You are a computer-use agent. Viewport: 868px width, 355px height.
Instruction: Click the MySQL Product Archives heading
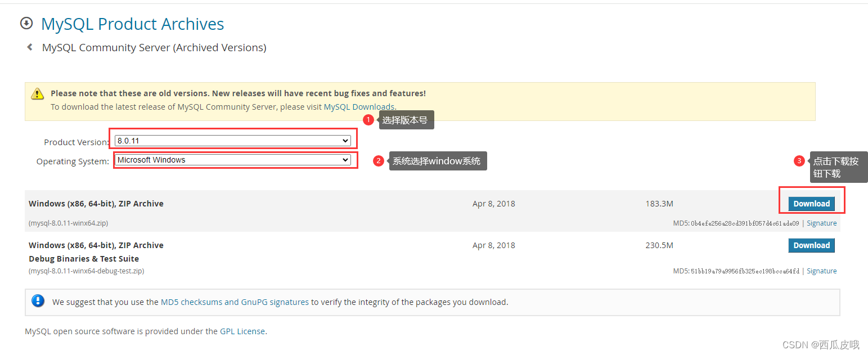tap(132, 24)
